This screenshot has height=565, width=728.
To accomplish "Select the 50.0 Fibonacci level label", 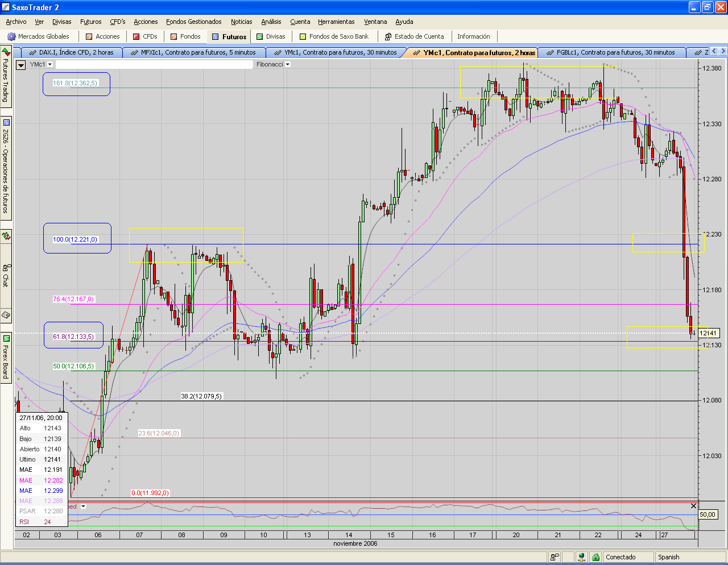I will 73,366.
